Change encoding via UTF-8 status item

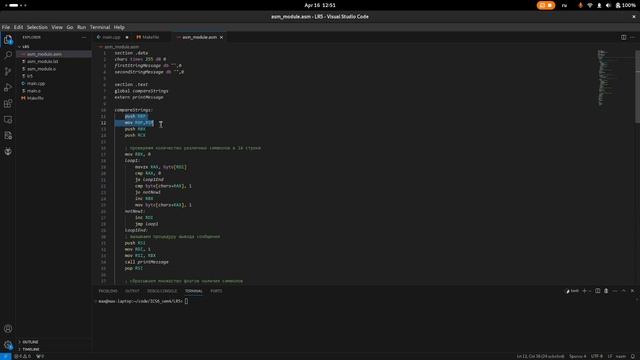(x=596, y=356)
